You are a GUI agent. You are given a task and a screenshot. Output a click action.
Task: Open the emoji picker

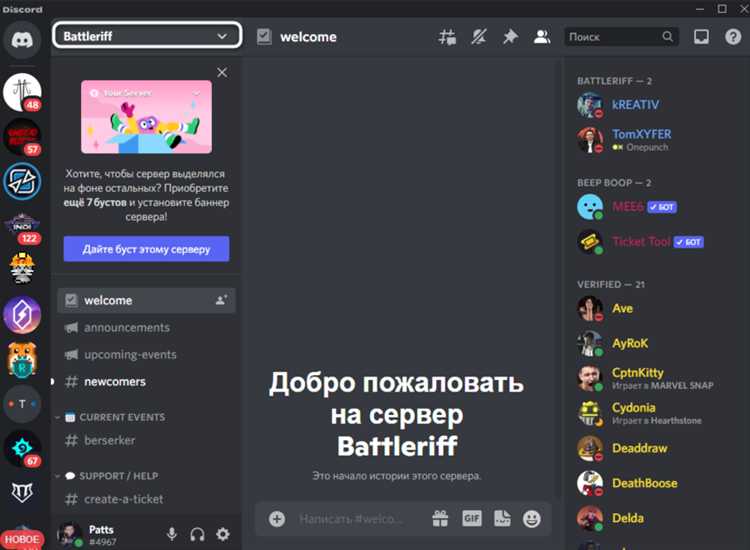click(x=531, y=519)
